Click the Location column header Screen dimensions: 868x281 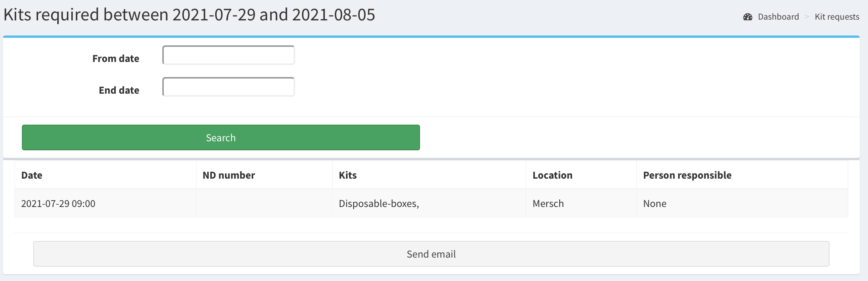pyautogui.click(x=552, y=175)
